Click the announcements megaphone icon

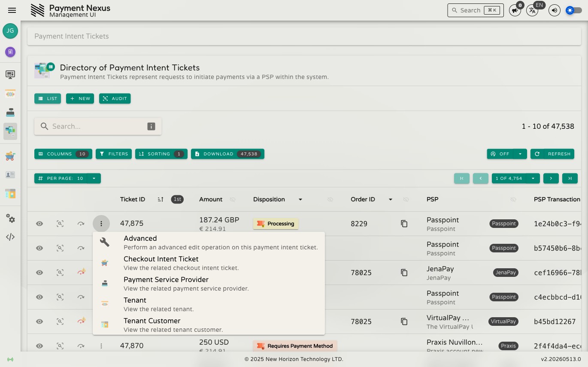pyautogui.click(x=515, y=10)
